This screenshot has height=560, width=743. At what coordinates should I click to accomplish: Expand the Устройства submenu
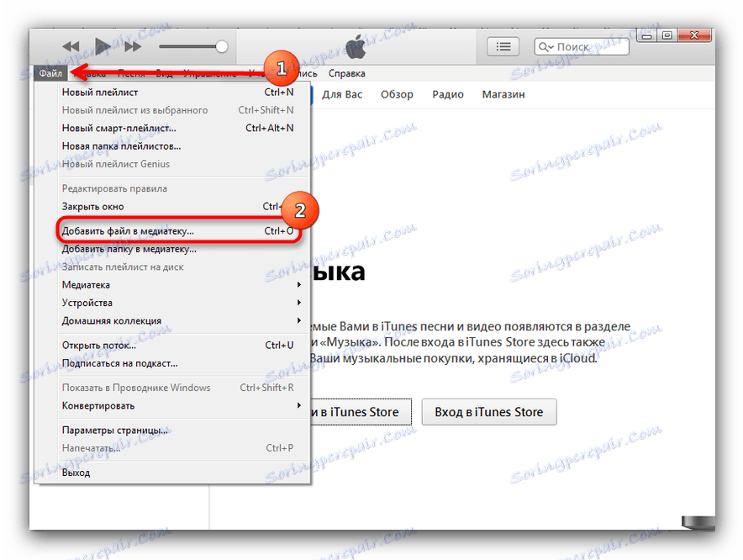[86, 303]
